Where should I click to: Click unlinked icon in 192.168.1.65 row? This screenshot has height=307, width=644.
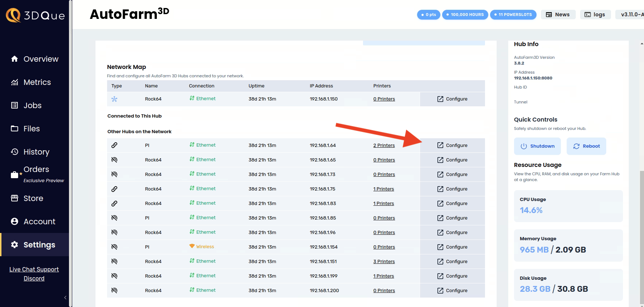(114, 160)
